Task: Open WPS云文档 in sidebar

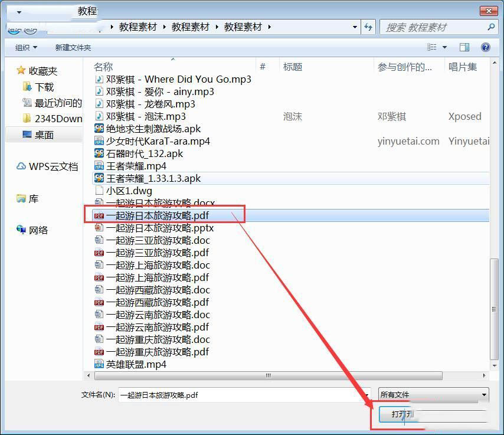Action: (x=47, y=166)
